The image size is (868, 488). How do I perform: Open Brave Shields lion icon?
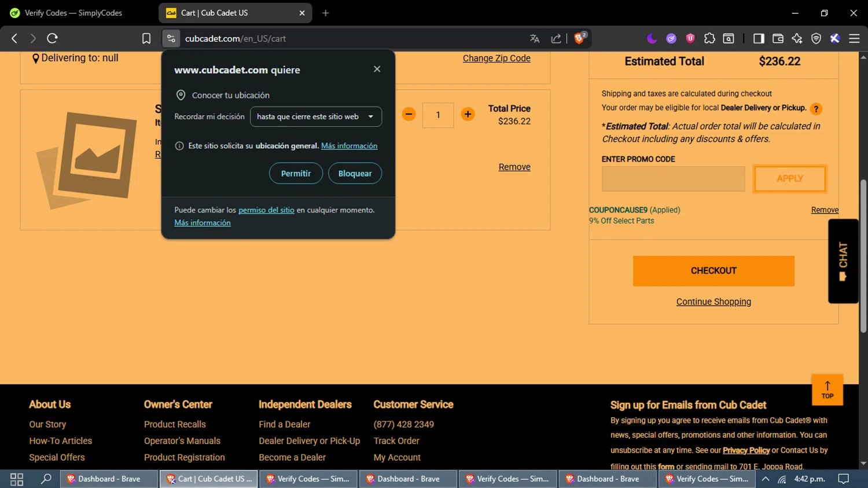(x=580, y=38)
